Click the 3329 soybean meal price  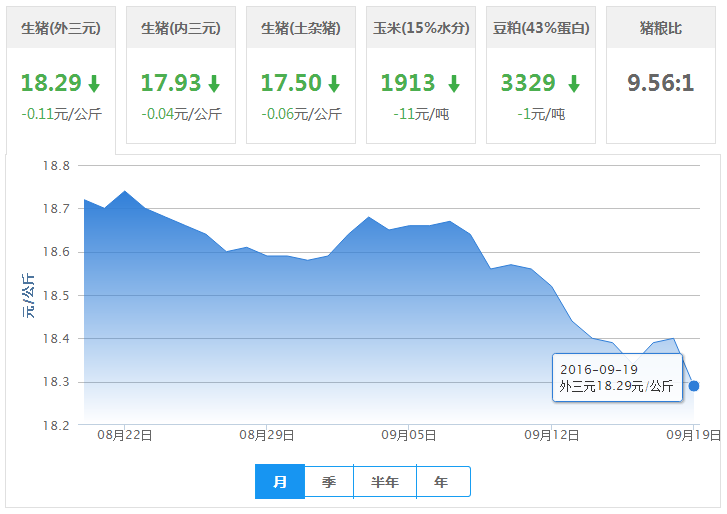pos(528,83)
